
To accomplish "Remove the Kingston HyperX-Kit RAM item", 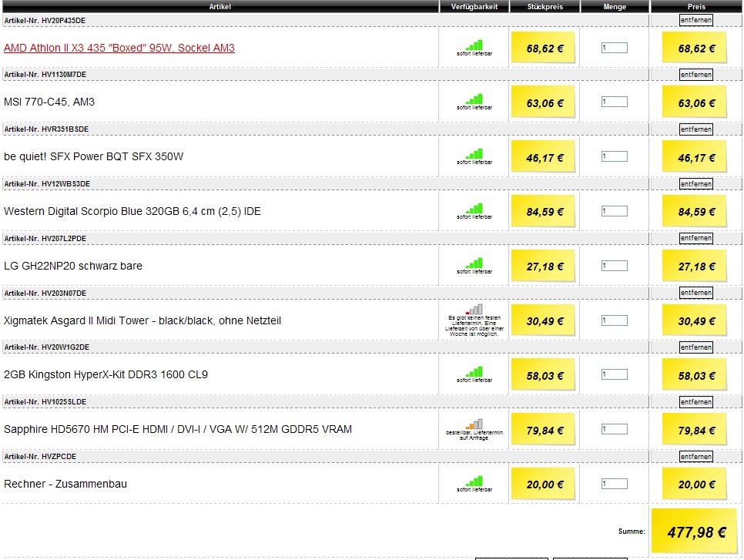I will [696, 347].
